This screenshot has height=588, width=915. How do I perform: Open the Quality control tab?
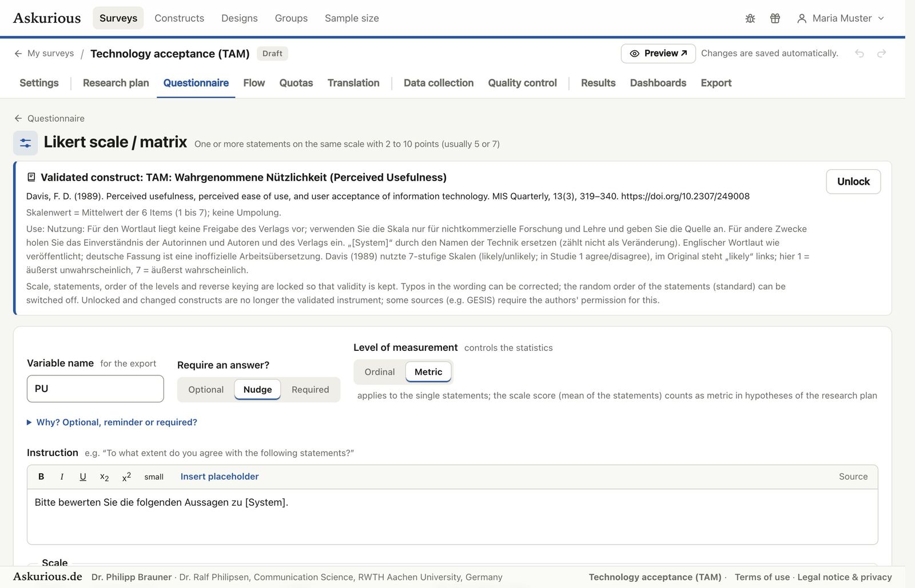coord(522,83)
